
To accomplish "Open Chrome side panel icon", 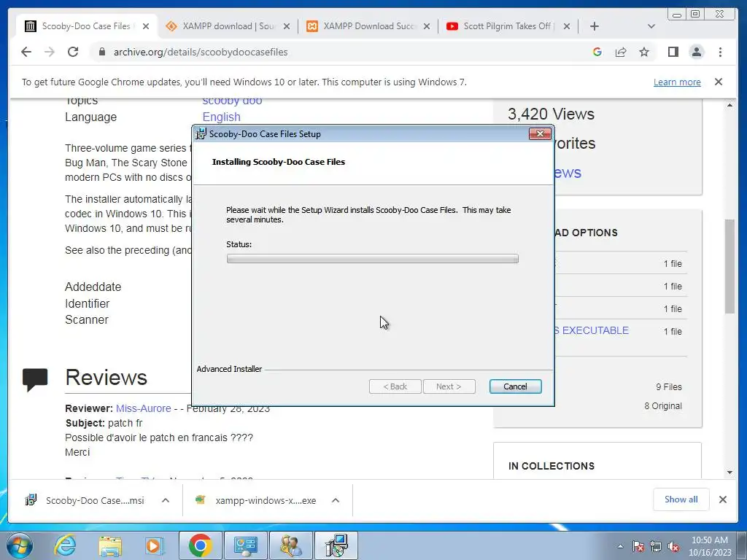I will pyautogui.click(x=673, y=52).
